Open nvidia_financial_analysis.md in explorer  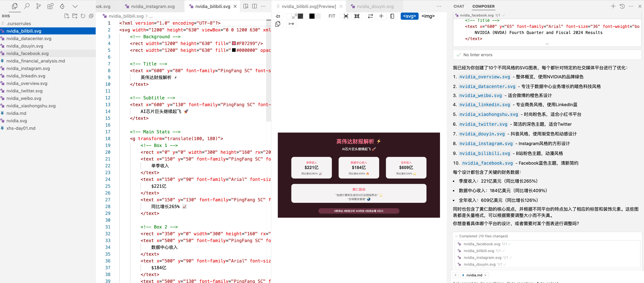[47, 61]
